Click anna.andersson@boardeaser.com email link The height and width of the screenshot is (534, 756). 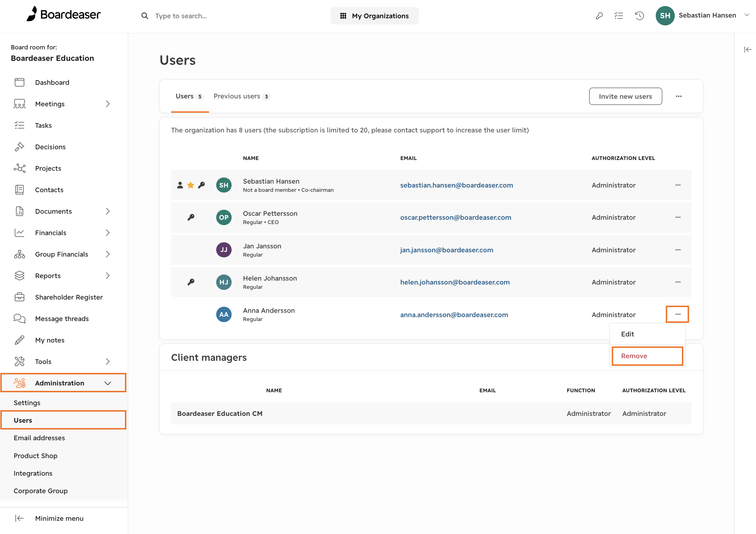point(454,315)
